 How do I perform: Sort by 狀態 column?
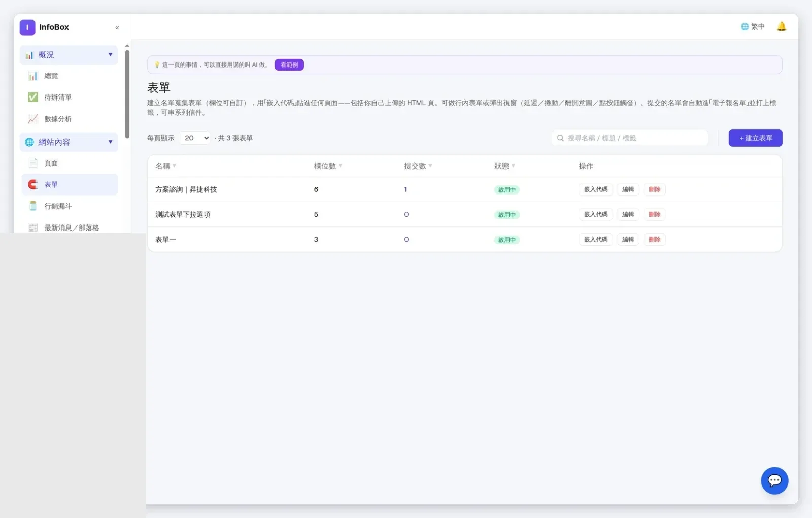click(504, 166)
